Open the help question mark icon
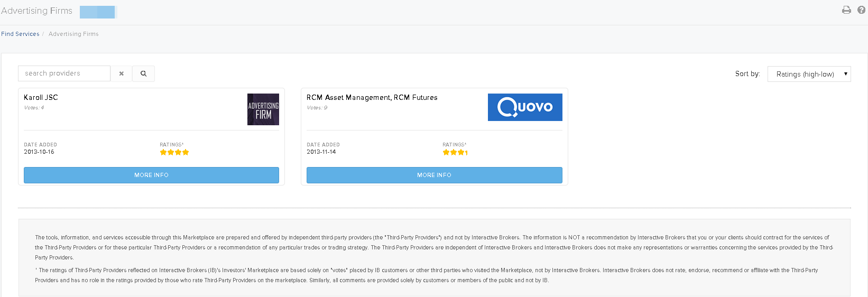The image size is (868, 297). [x=861, y=10]
